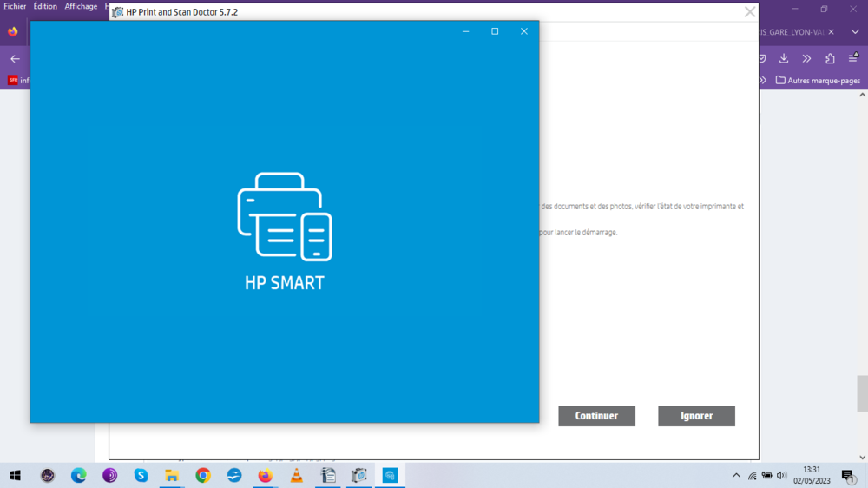This screenshot has height=488, width=868.
Task: Show hidden system tray icons
Action: [x=737, y=475]
